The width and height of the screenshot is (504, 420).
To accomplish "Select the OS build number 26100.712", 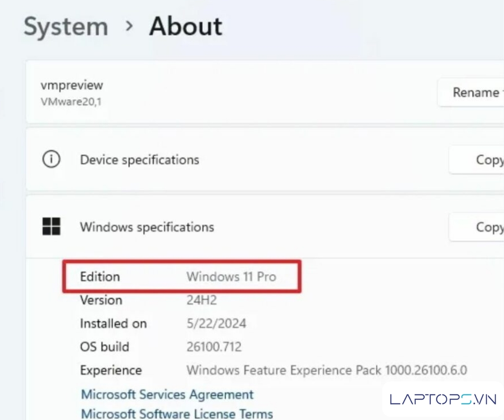I will click(214, 347).
